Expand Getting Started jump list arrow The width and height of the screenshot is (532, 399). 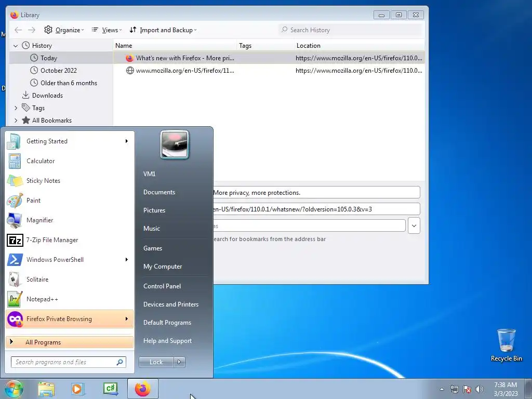click(x=127, y=141)
